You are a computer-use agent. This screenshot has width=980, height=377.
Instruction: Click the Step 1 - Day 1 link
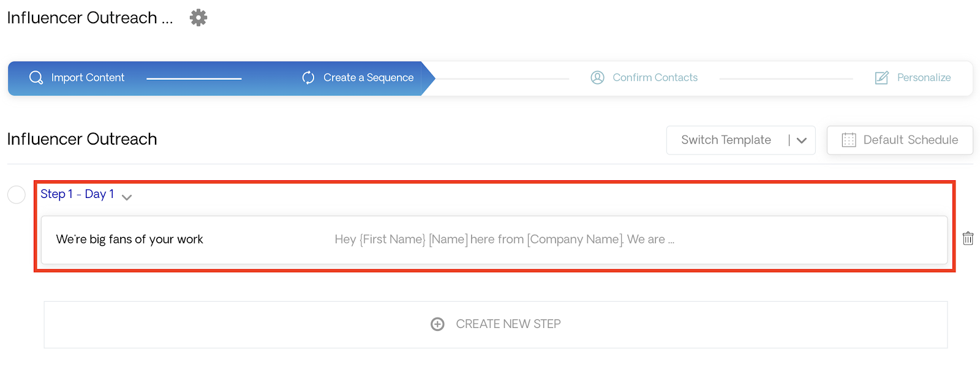pos(77,194)
